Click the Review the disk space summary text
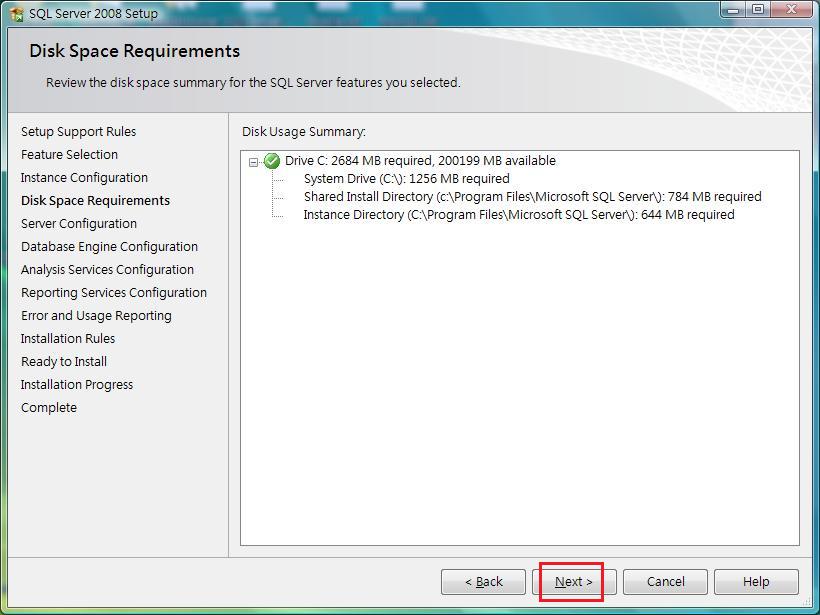This screenshot has width=820, height=615. tap(253, 83)
